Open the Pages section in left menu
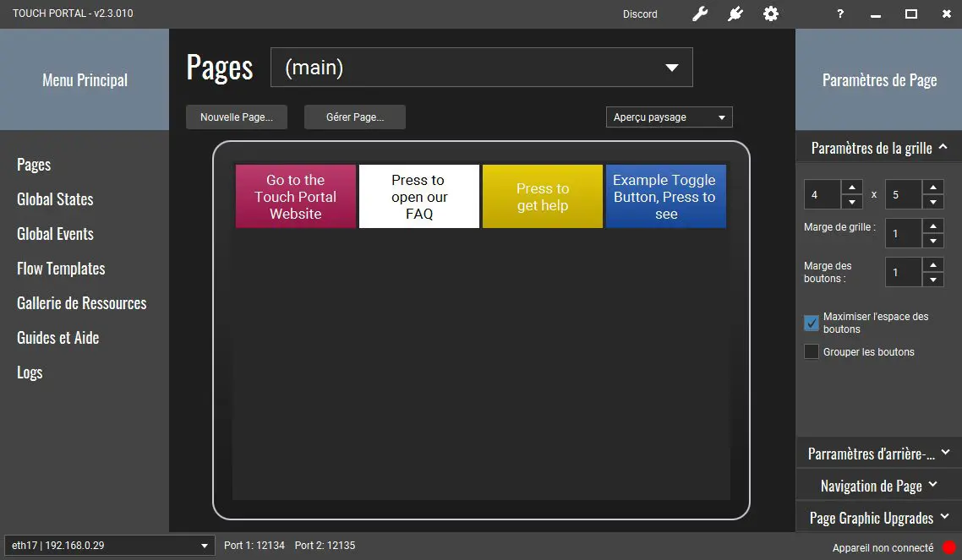Viewport: 962px width, 560px height. click(x=34, y=165)
